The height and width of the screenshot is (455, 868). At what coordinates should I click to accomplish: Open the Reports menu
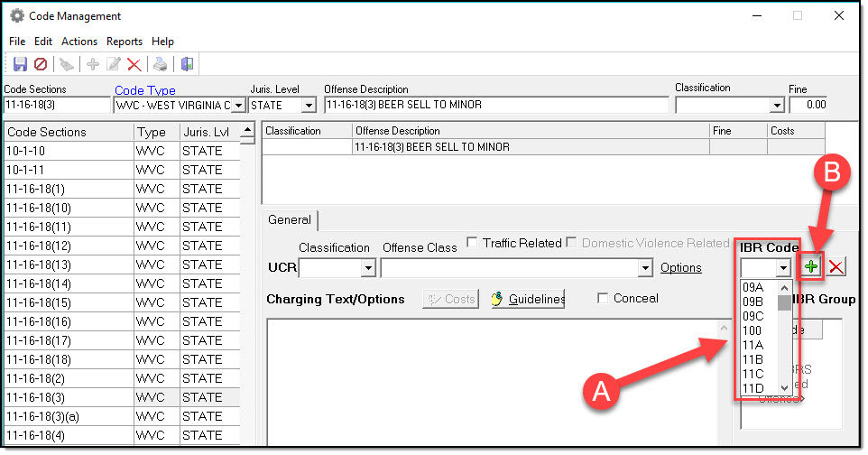tap(125, 42)
